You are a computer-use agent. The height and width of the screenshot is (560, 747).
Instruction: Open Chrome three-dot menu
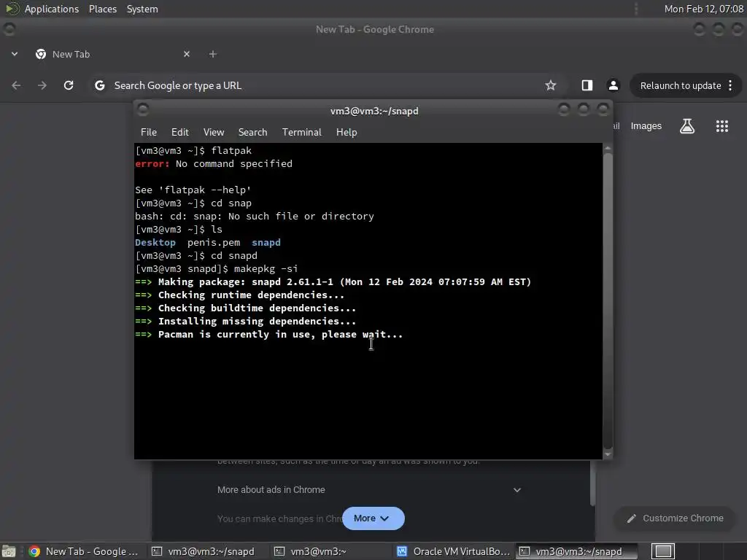point(730,85)
